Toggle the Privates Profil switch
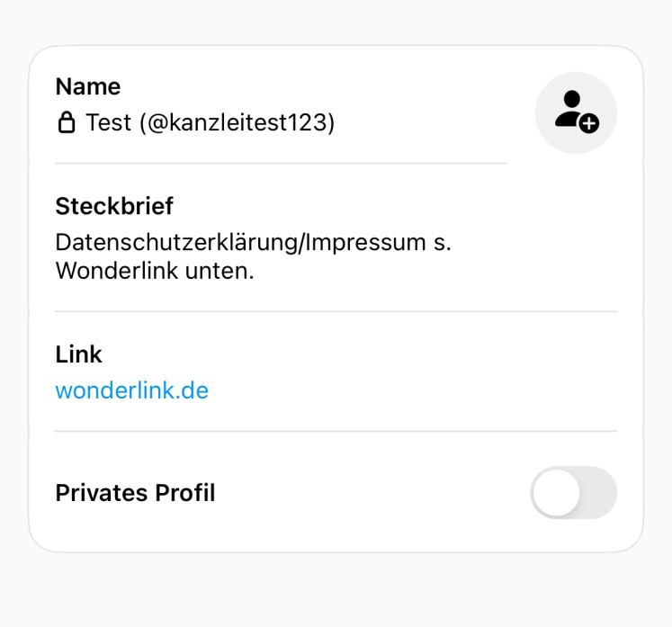The height and width of the screenshot is (627, 672). coord(574,493)
